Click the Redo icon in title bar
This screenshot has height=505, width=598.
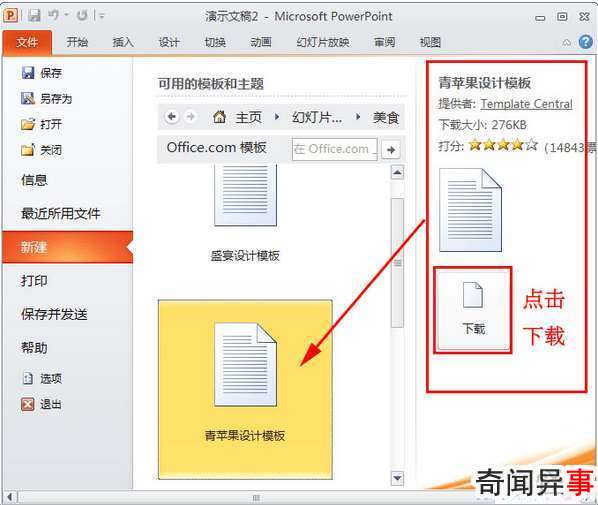(82, 16)
